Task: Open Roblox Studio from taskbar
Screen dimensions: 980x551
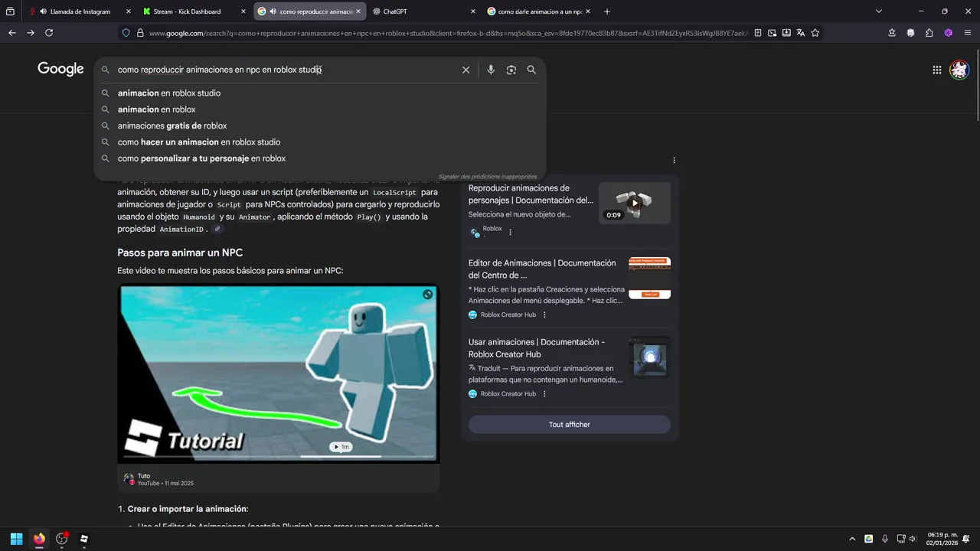Action: [x=84, y=539]
